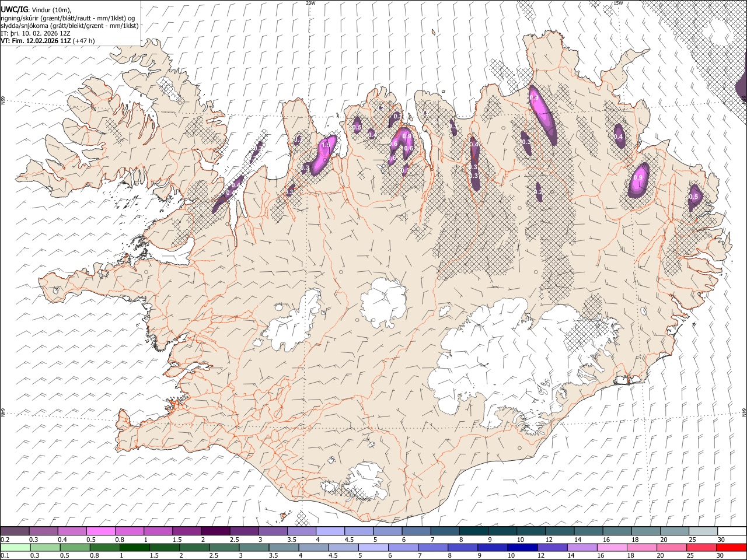Click the 1.5 value on the pink precipitation patch
This screenshot has width=747, height=560.
[x=326, y=144]
